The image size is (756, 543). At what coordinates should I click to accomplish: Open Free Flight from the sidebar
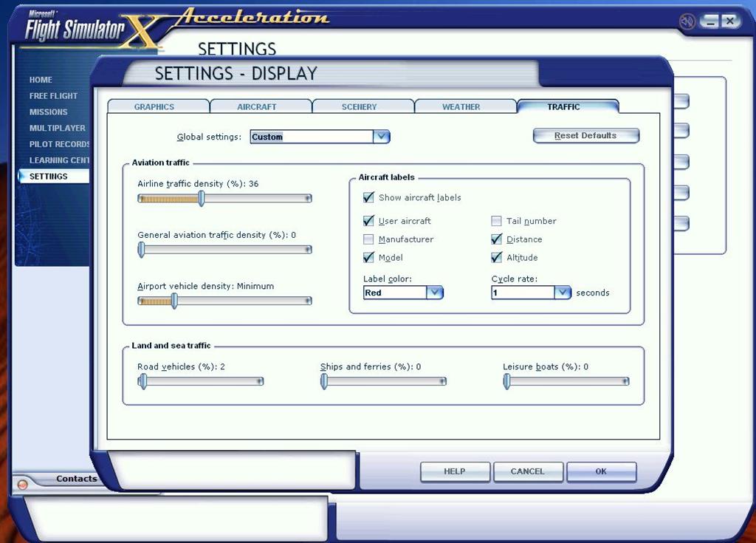tap(53, 96)
